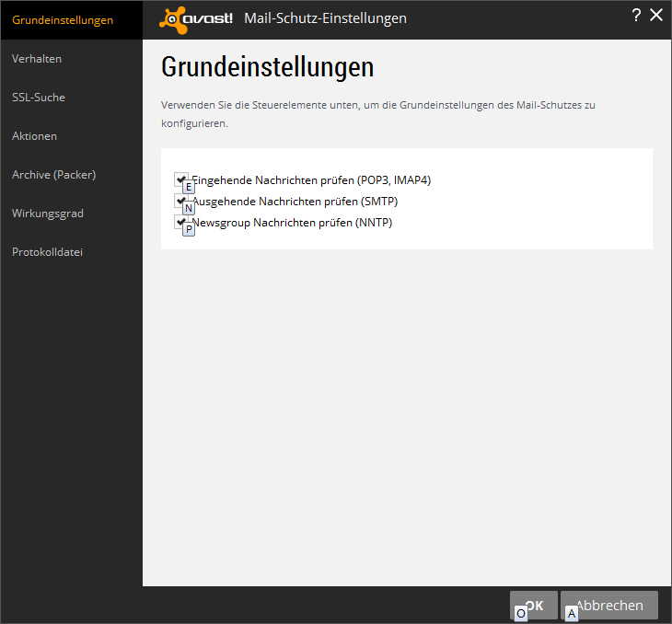Toggle Newsgroup Nachrichten prüfen (NNTP) checkbox
Screen dimensions: 672x624
[180, 222]
